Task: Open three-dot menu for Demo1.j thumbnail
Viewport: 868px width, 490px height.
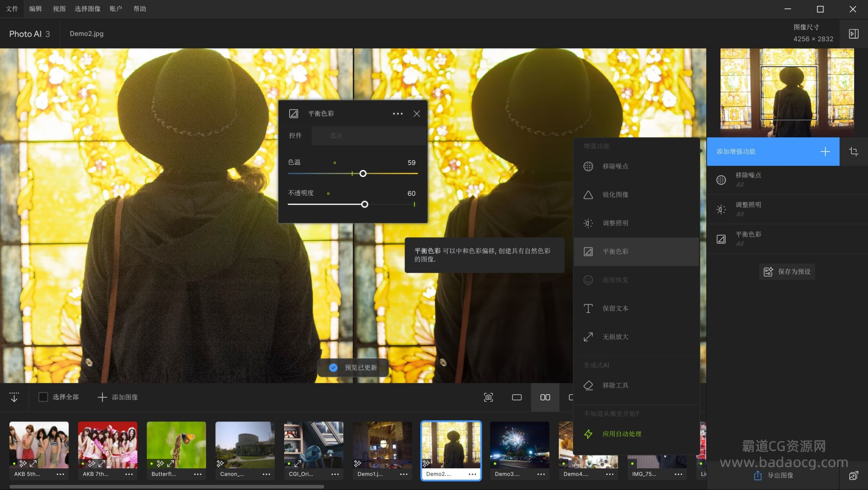Action: pyautogui.click(x=404, y=474)
